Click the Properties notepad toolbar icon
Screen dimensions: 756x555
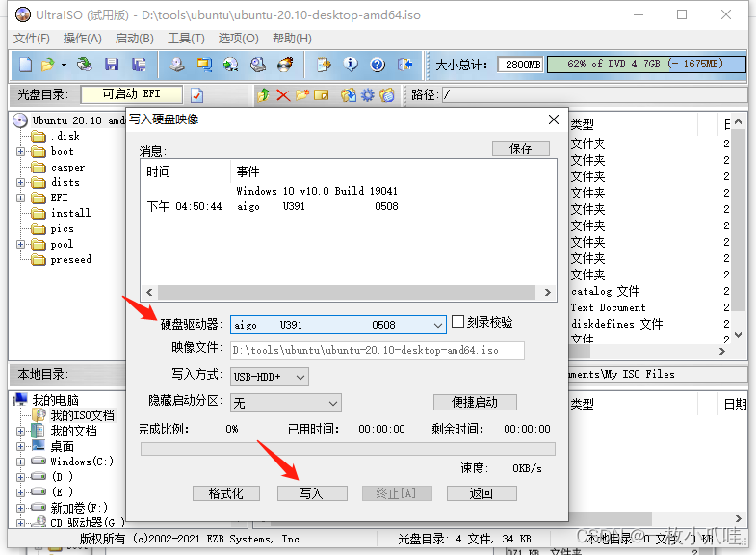[324, 65]
